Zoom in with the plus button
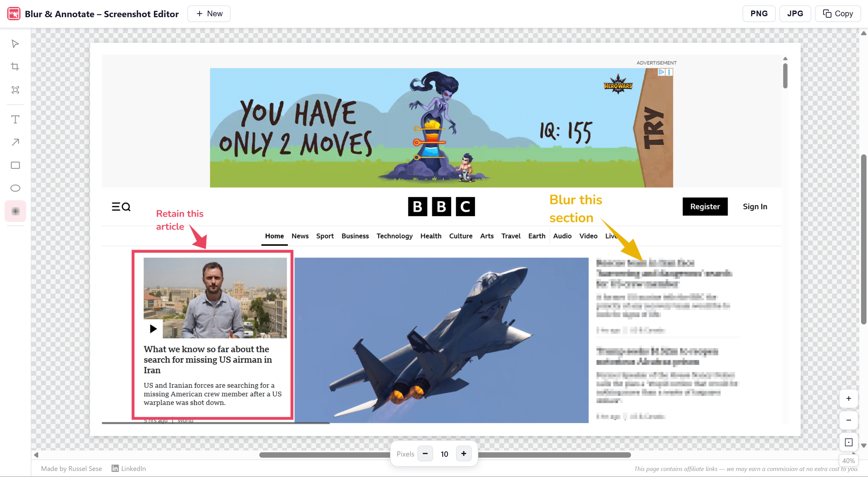The height and width of the screenshot is (477, 868). [849, 399]
